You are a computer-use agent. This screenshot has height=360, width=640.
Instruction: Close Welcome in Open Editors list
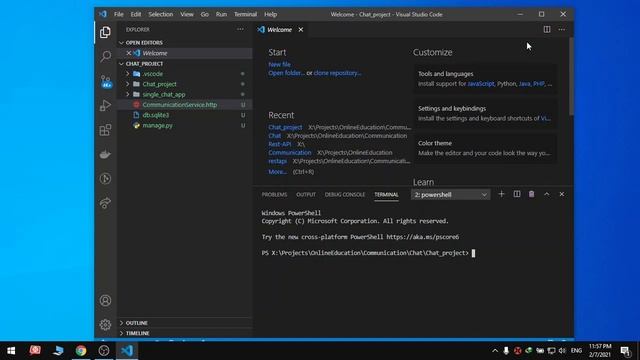point(129,53)
